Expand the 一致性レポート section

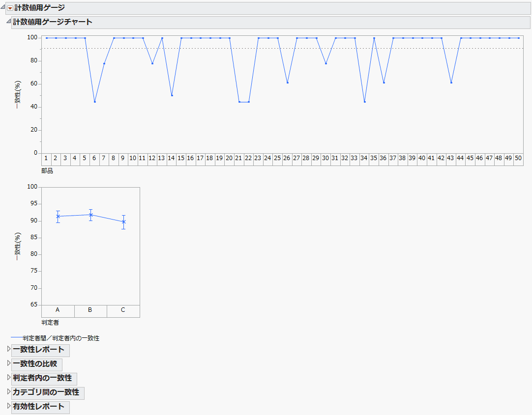tap(9, 349)
